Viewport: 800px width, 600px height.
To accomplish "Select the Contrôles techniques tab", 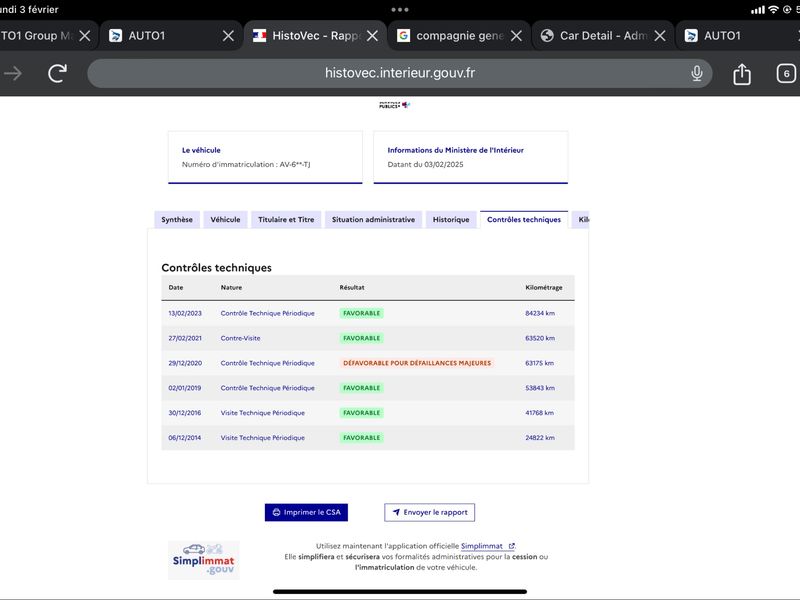I will (x=524, y=219).
